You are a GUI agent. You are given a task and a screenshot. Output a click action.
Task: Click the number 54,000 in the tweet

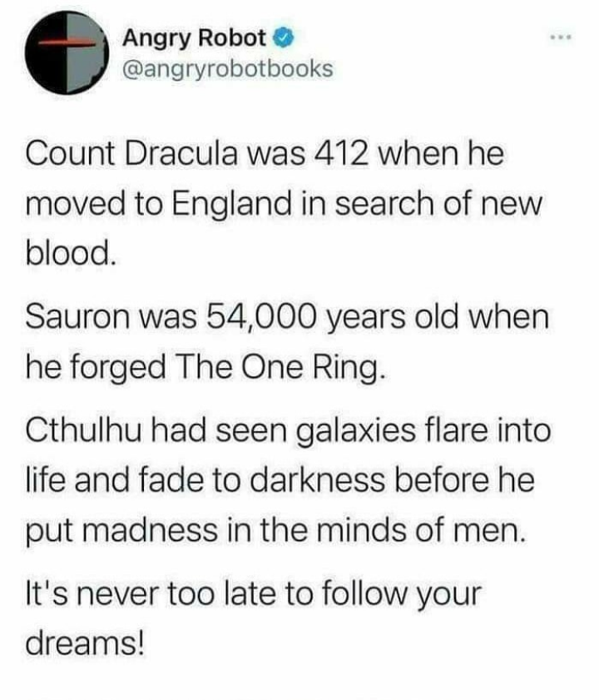263,318
